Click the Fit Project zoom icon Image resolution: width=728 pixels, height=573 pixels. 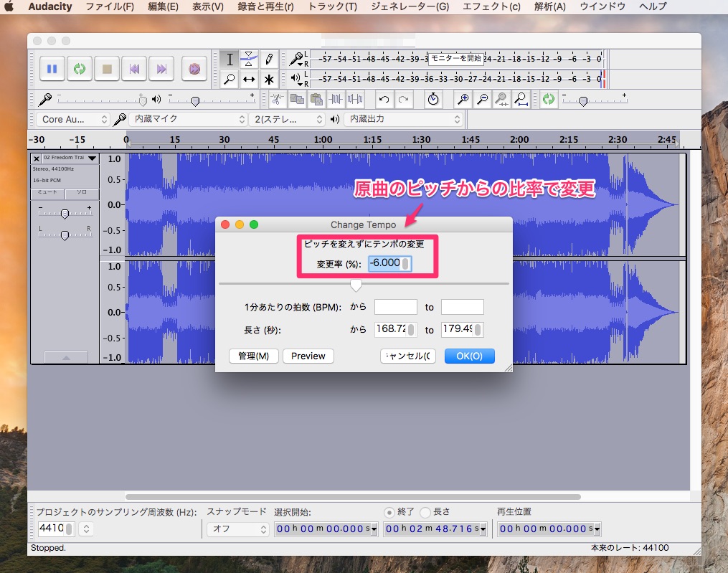(x=521, y=100)
